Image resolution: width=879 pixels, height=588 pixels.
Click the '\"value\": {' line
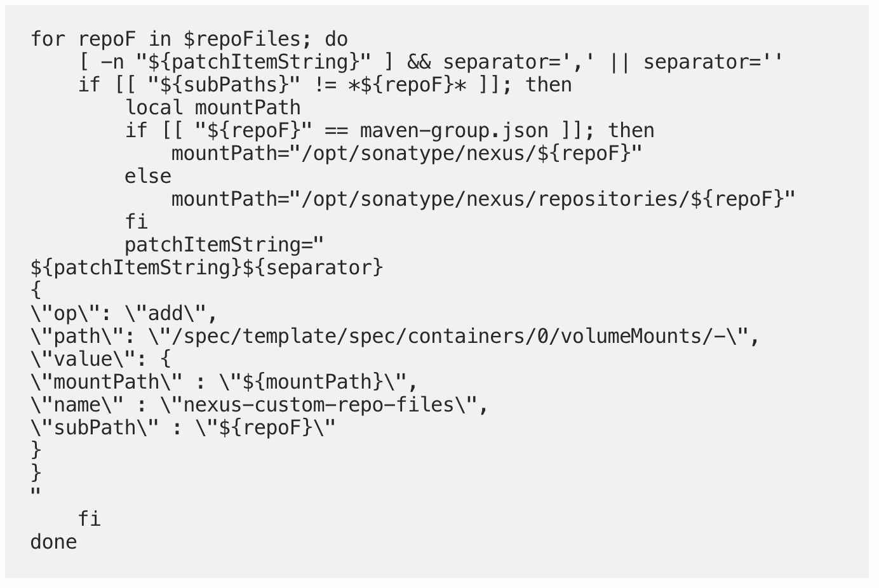coord(100,359)
